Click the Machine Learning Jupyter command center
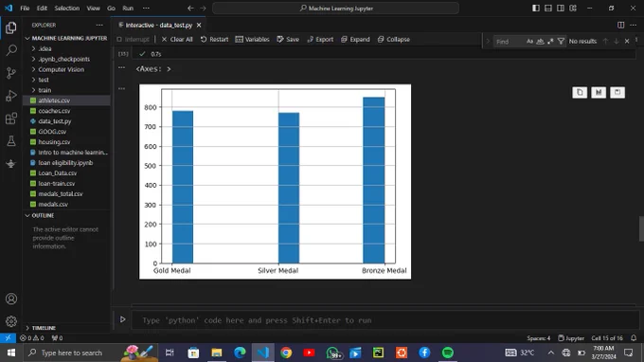The width and height of the screenshot is (644, 362). coord(335,9)
